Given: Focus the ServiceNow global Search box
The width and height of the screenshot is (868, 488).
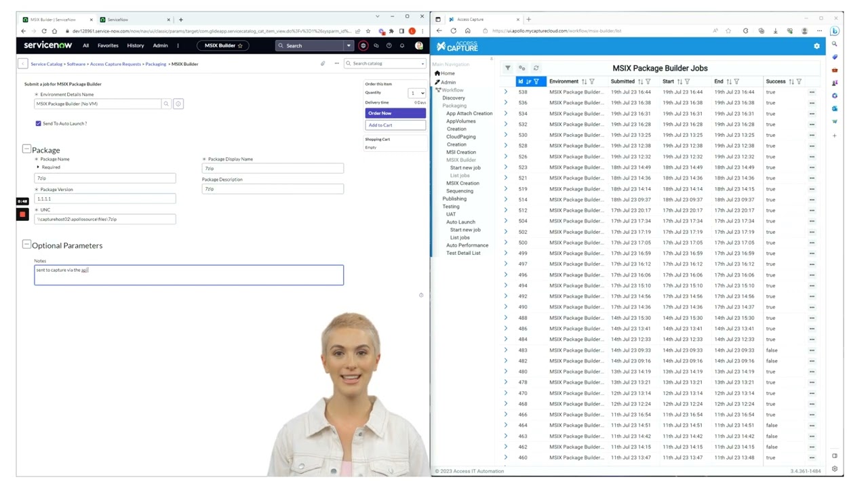Looking at the screenshot, I should [x=311, y=45].
